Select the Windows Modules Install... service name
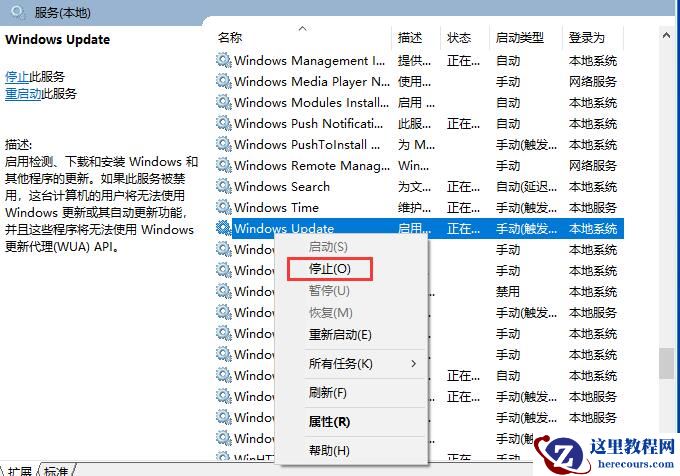Viewport: 680px width, 476px height. click(x=311, y=102)
